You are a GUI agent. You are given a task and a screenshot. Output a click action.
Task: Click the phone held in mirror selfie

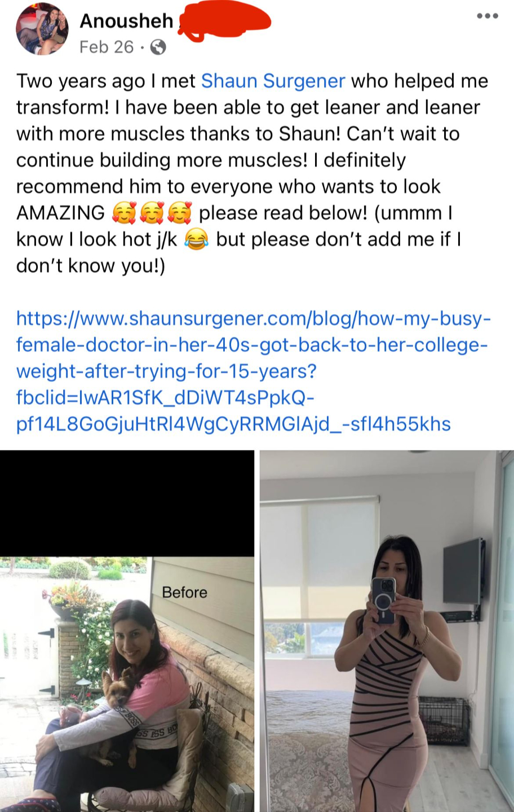click(384, 600)
